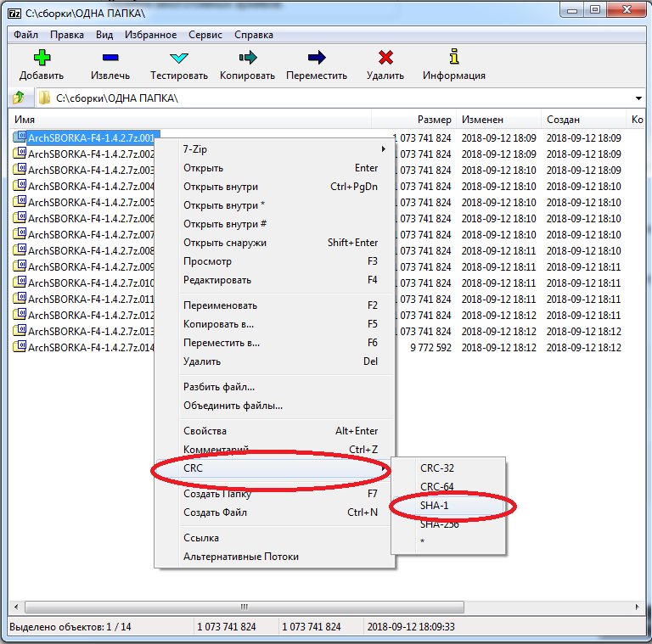Choose Объединить файлы... from context menu
This screenshot has width=652, height=644.
pyautogui.click(x=233, y=406)
